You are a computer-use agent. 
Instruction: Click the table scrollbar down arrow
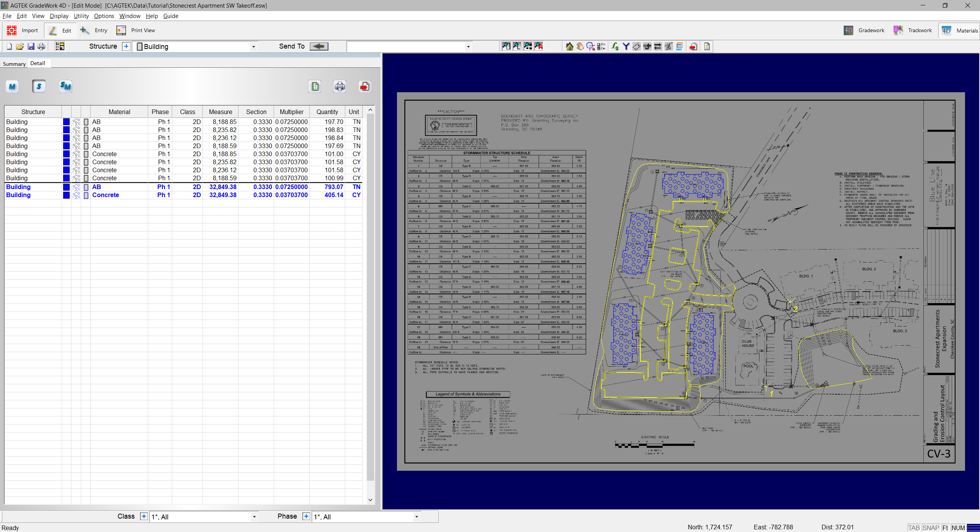pos(370,499)
